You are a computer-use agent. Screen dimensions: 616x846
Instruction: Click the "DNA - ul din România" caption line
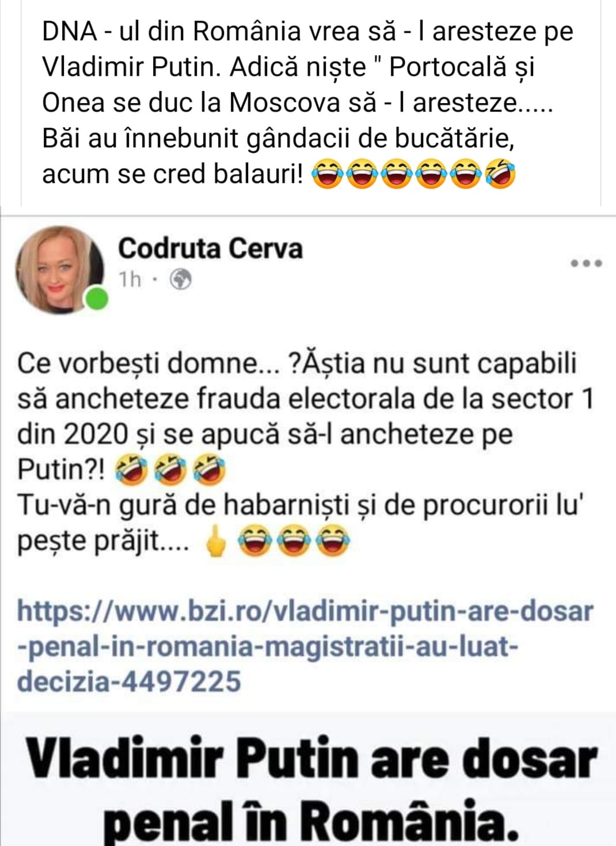[x=307, y=31]
